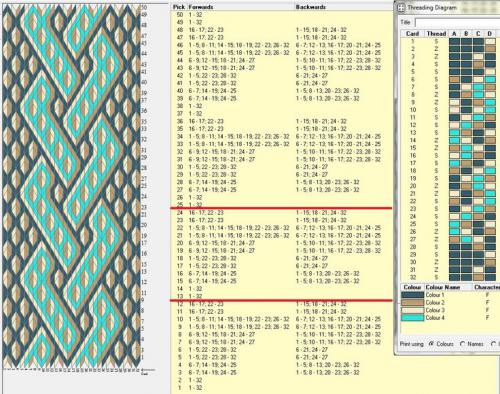Image resolution: width=500 pixels, height=394 pixels.
Task: Click the Card column header
Action: (412, 34)
